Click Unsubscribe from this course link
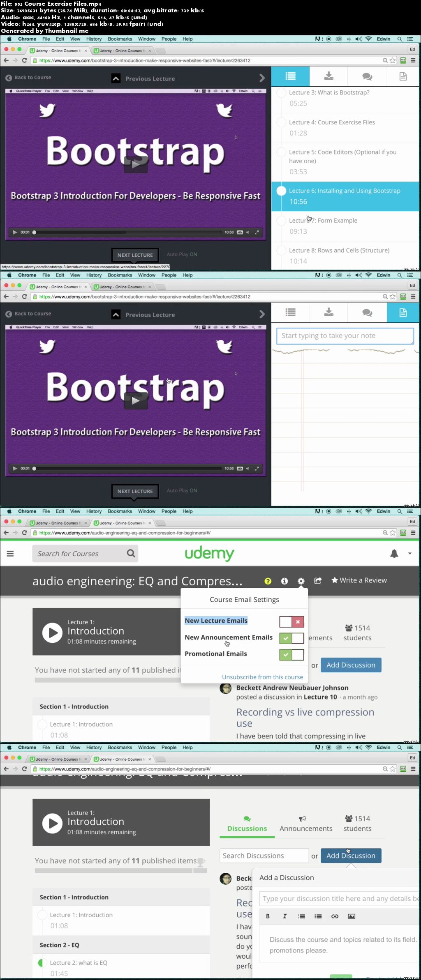Screen dimensions: 421x980 point(262,677)
